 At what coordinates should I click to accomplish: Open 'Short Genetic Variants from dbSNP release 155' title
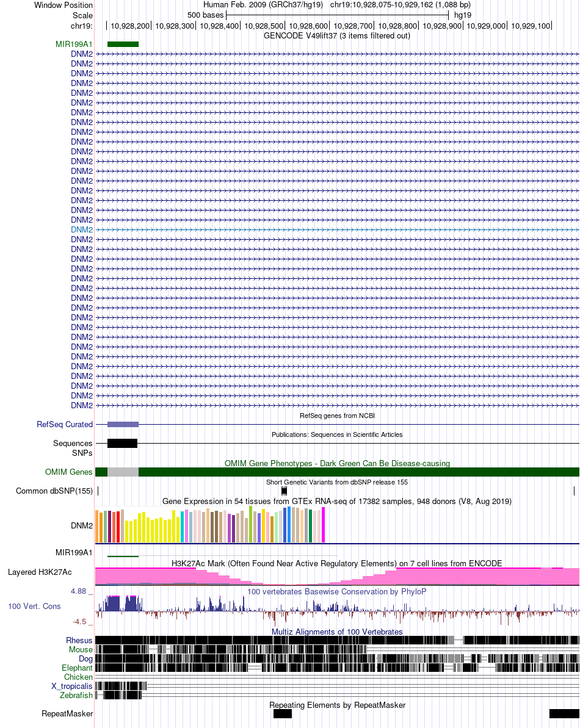point(337,482)
